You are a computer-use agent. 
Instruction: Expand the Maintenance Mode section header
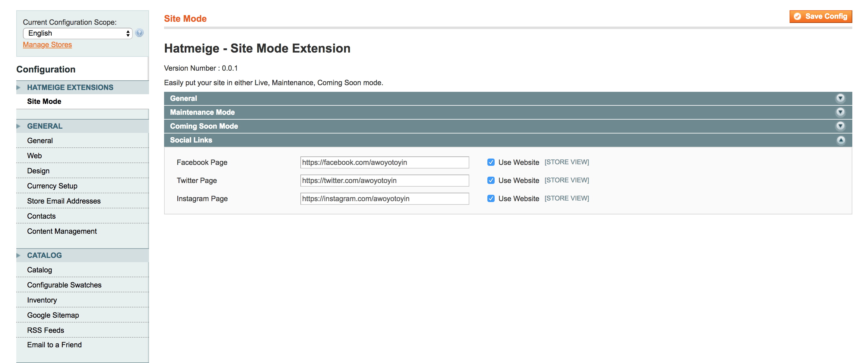coord(202,112)
